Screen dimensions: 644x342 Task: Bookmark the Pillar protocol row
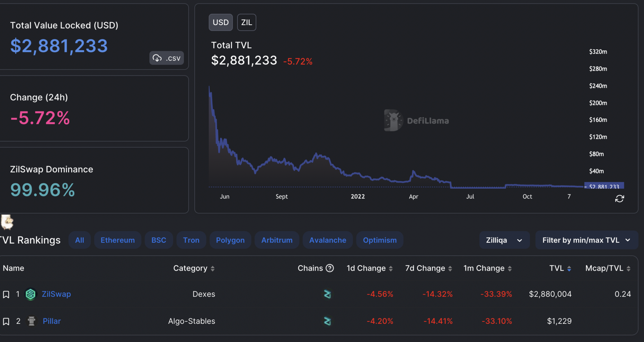click(x=6, y=321)
